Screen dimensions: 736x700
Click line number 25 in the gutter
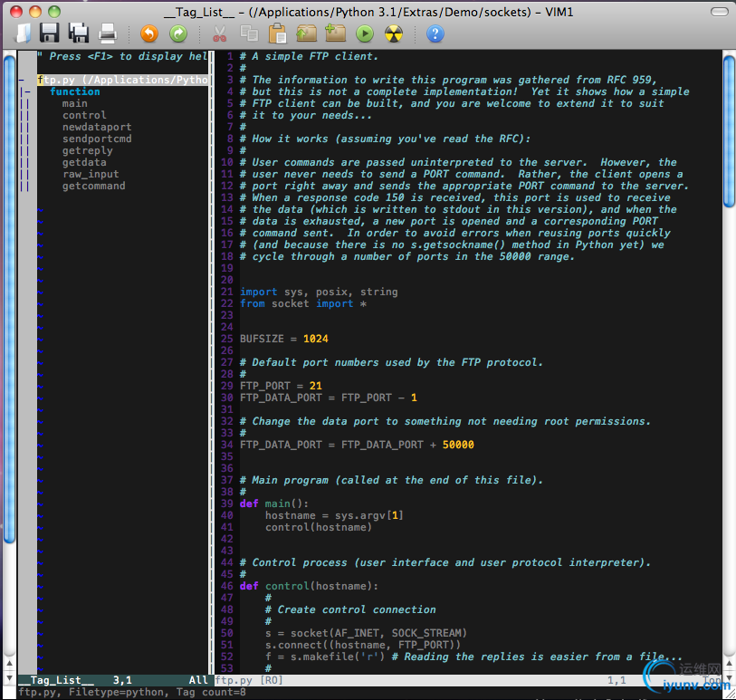pos(226,339)
